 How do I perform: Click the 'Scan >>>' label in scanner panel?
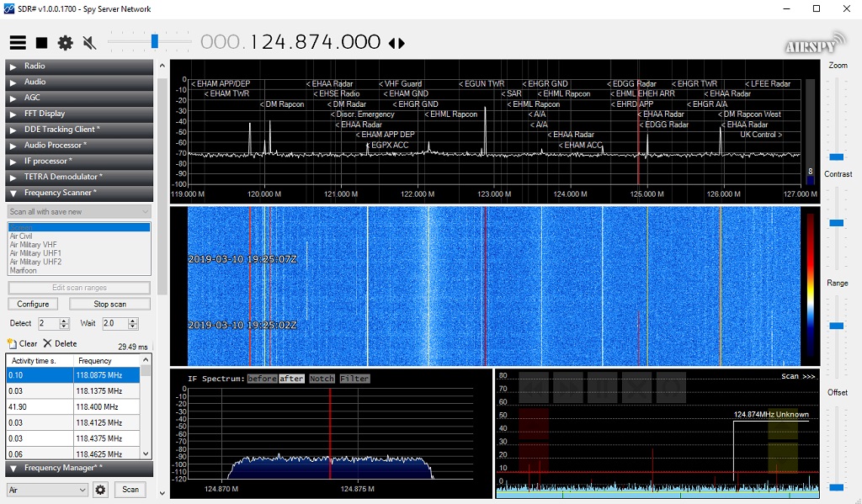click(x=798, y=376)
